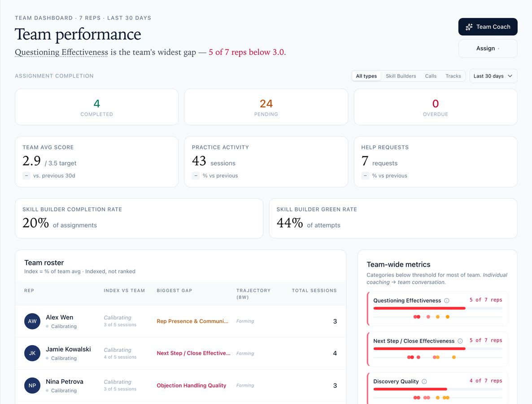Click the 7 requests value

click(x=365, y=161)
